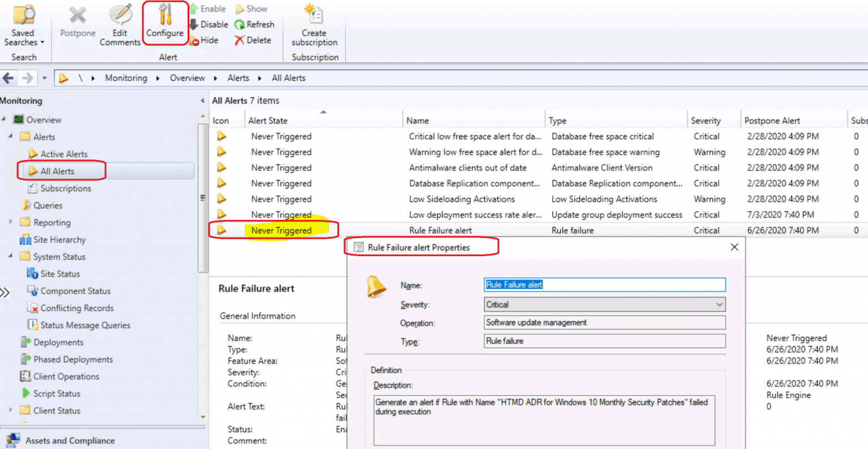Navigate back with the back arrow
868x449 pixels.
point(8,77)
